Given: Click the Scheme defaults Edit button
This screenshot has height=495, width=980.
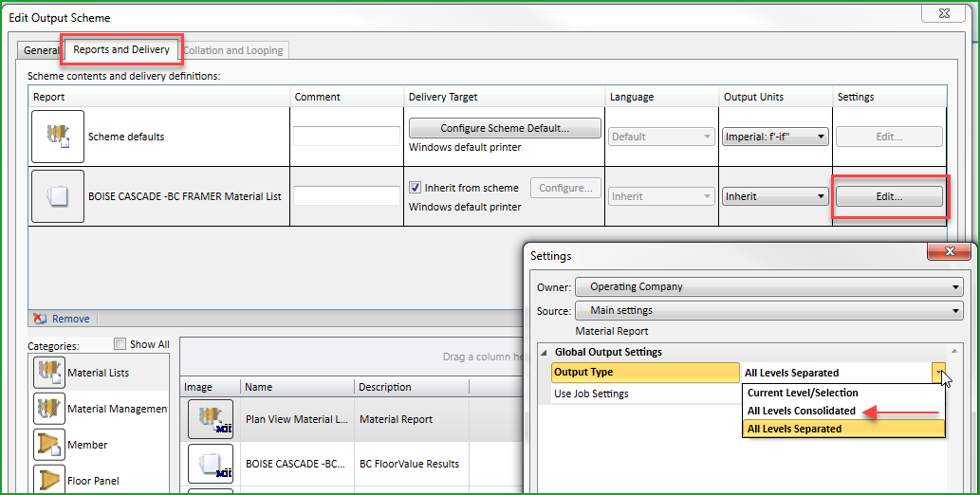Looking at the screenshot, I should tap(889, 137).
